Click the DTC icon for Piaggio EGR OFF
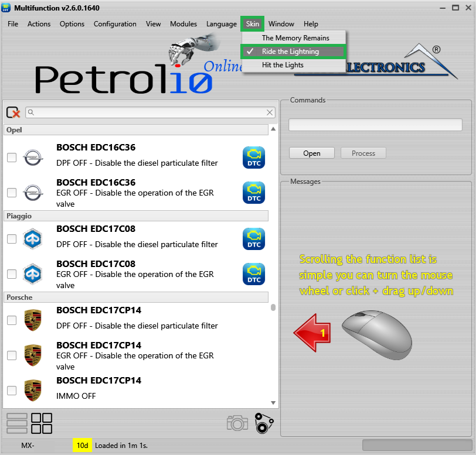Image resolution: width=476 pixels, height=455 pixels. pos(254,274)
